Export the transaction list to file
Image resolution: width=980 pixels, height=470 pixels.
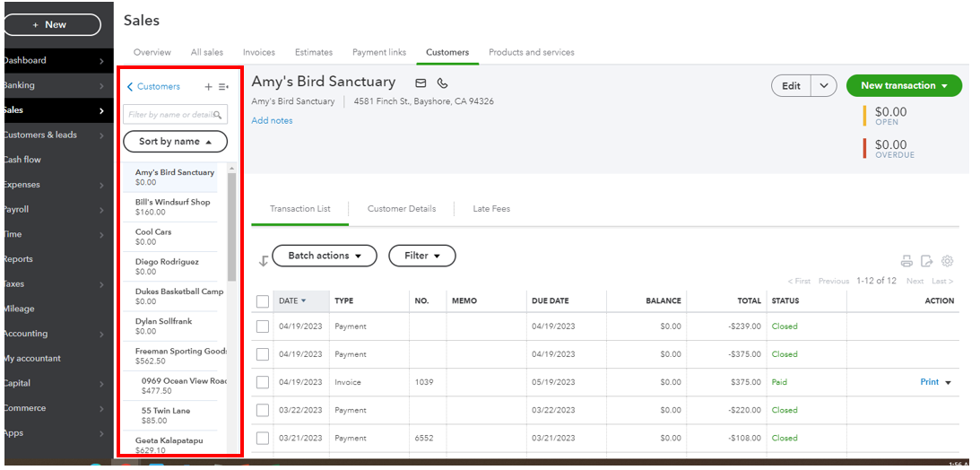(927, 261)
